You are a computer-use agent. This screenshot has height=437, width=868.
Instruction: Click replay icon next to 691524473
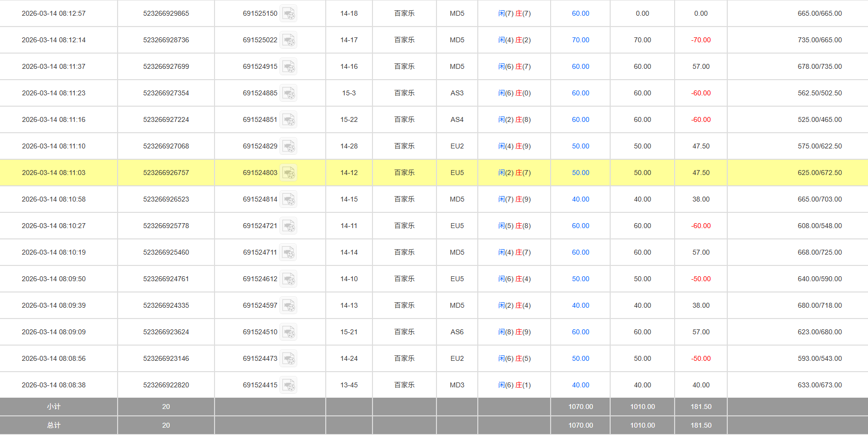[288, 359]
